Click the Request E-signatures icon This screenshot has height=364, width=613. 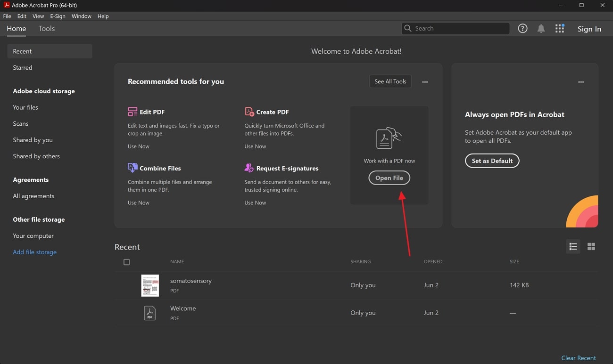(249, 168)
